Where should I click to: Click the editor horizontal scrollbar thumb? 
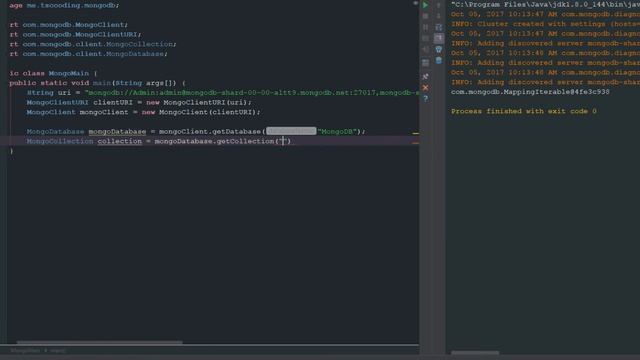[x=100, y=342]
